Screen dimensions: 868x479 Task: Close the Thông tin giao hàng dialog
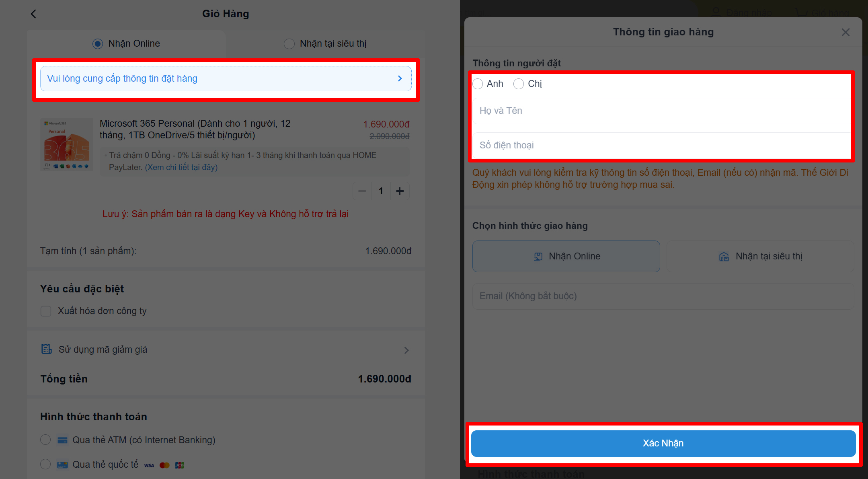click(x=845, y=32)
